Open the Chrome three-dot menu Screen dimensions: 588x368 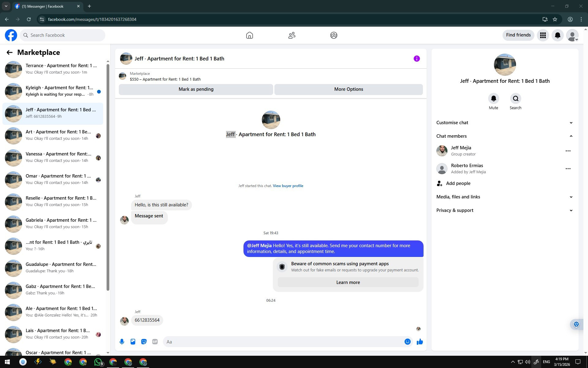coord(581,19)
